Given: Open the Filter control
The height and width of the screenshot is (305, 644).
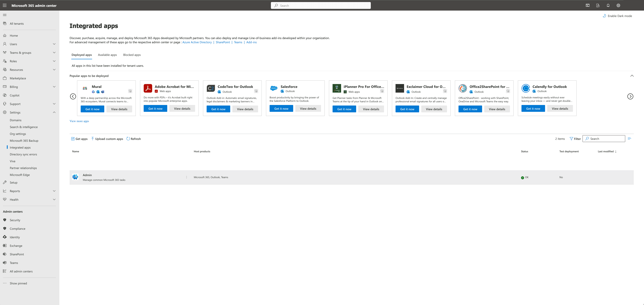Looking at the screenshot, I should click(x=575, y=139).
